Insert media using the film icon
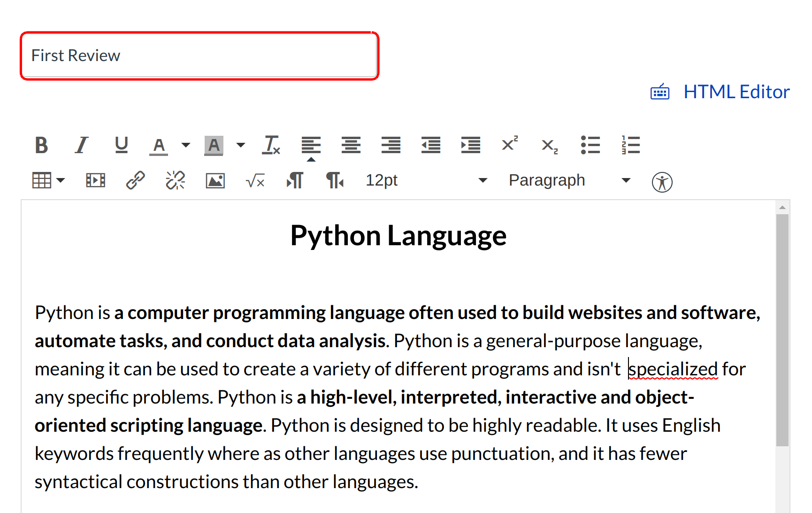Screen dimensions: 812x513 tap(95, 180)
